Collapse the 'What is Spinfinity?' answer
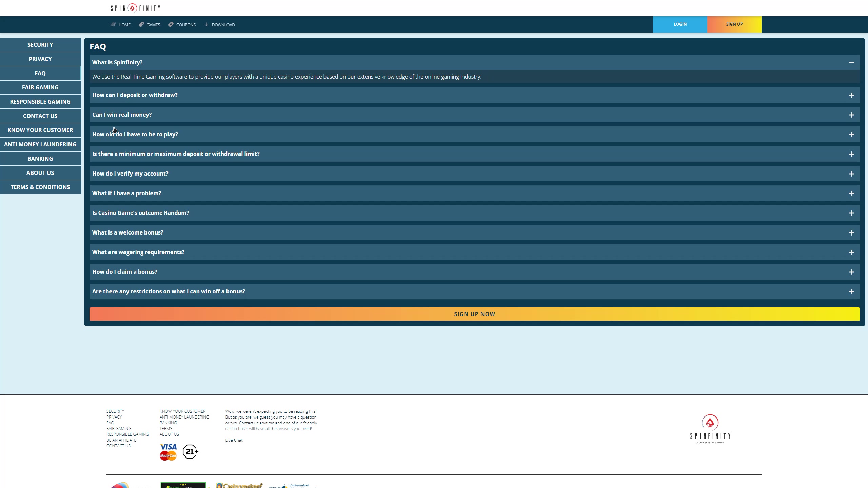The image size is (868, 488). (x=851, y=63)
